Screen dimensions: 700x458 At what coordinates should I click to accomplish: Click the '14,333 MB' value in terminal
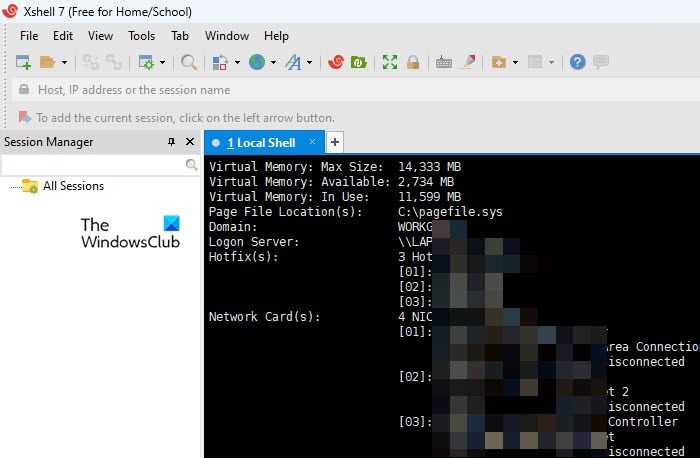[429, 167]
